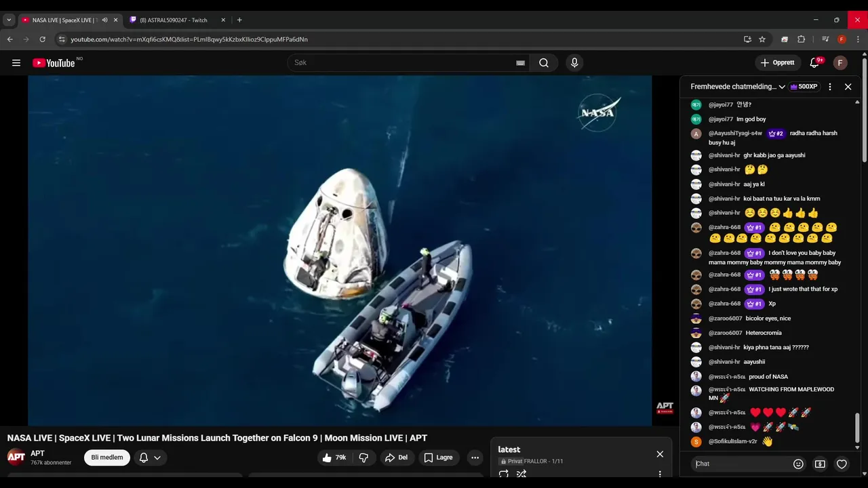
Task: Open @SofikulIslam-v2r chat author
Action: click(x=733, y=442)
